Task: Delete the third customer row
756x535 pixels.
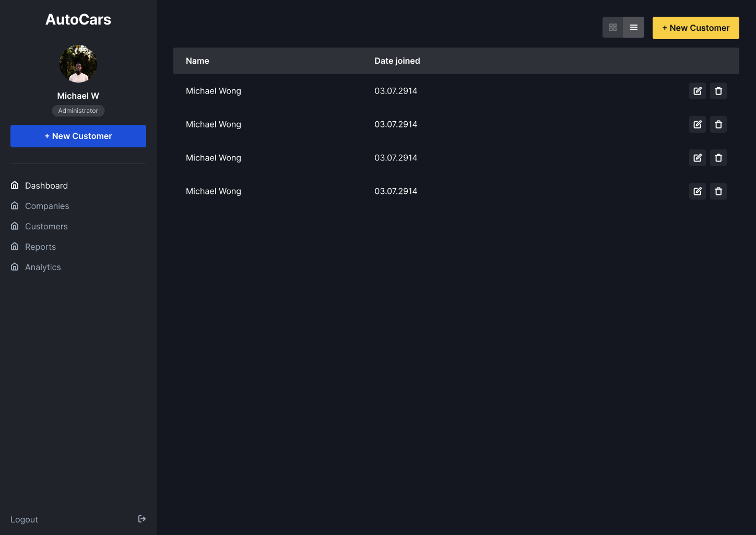Action: tap(718, 158)
